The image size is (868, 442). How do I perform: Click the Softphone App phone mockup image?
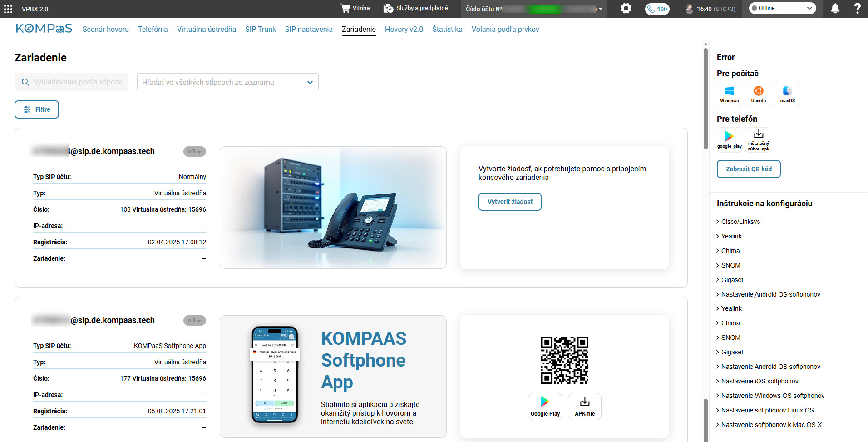275,375
